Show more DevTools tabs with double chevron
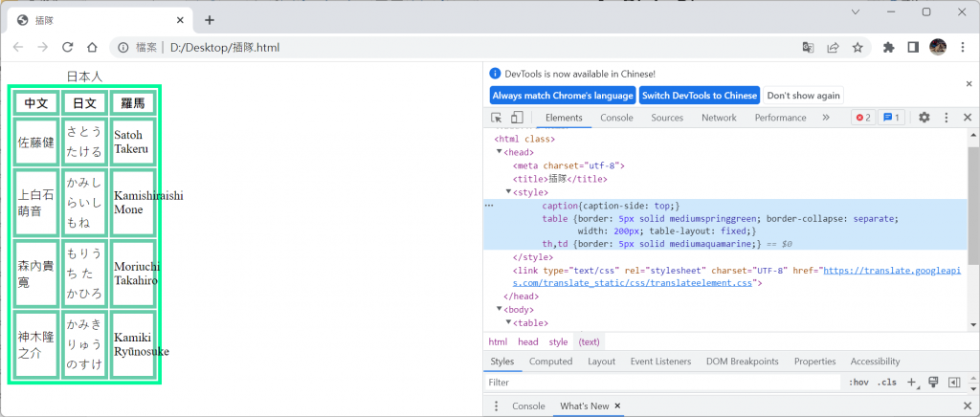Screen dimensions: 980x417 tap(826, 118)
